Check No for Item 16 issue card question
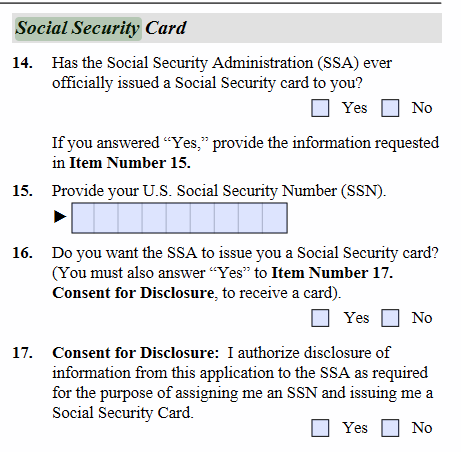 [390, 318]
